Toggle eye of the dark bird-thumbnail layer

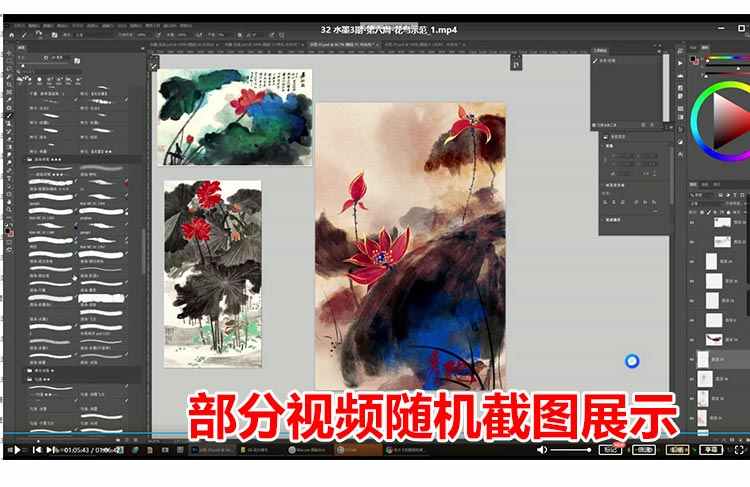click(x=692, y=340)
